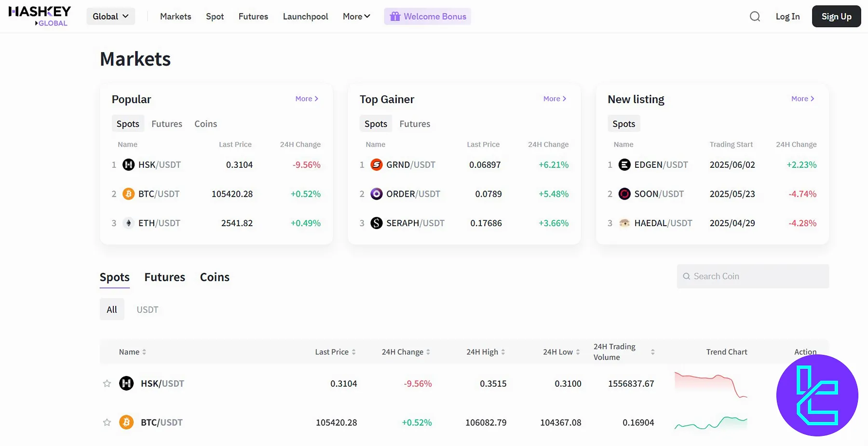Click SOON coin icon in New listing
Image resolution: width=868 pixels, height=446 pixels.
click(624, 194)
